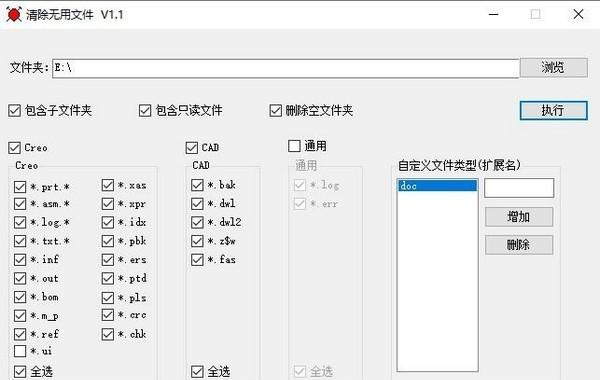Click the 文件夹 path input field

pyautogui.click(x=286, y=68)
